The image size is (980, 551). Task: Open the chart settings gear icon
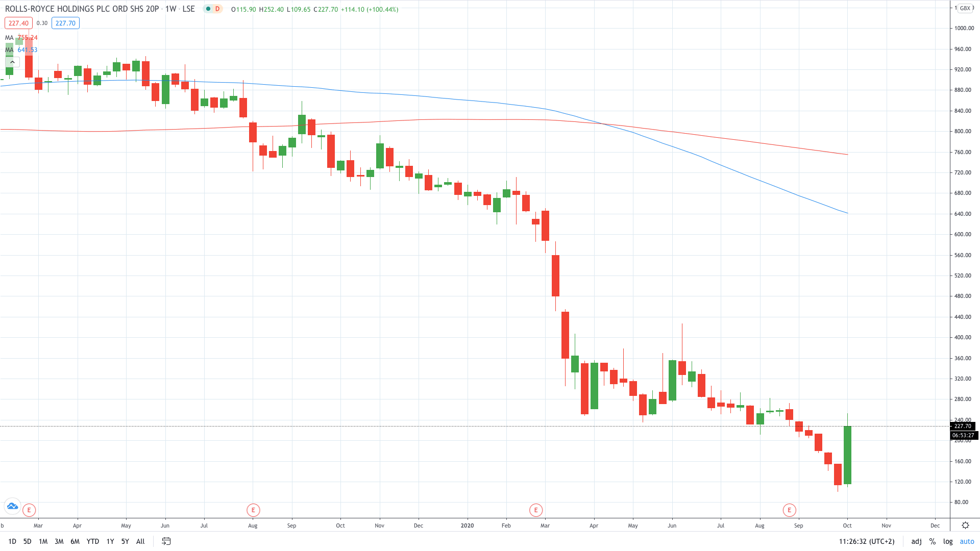965,525
